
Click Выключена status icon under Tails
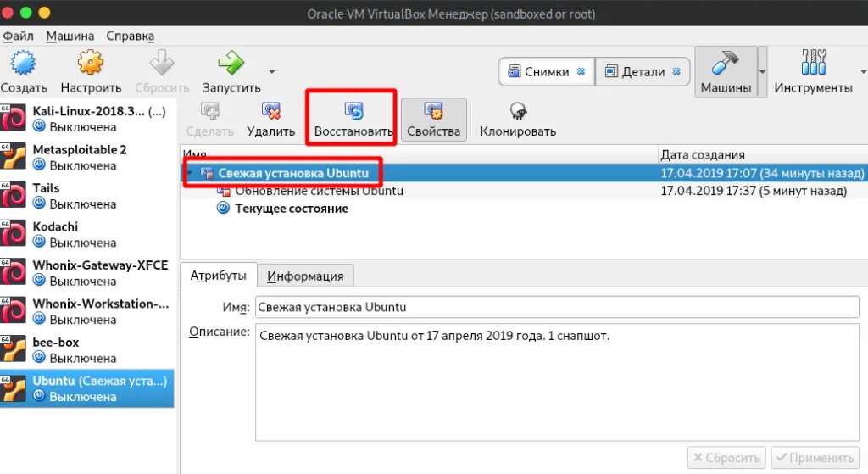tap(39, 204)
